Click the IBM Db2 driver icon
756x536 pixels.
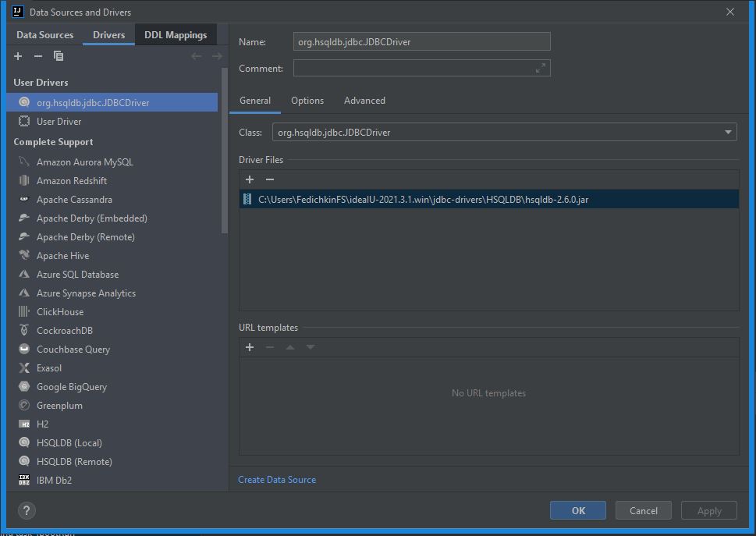24,480
